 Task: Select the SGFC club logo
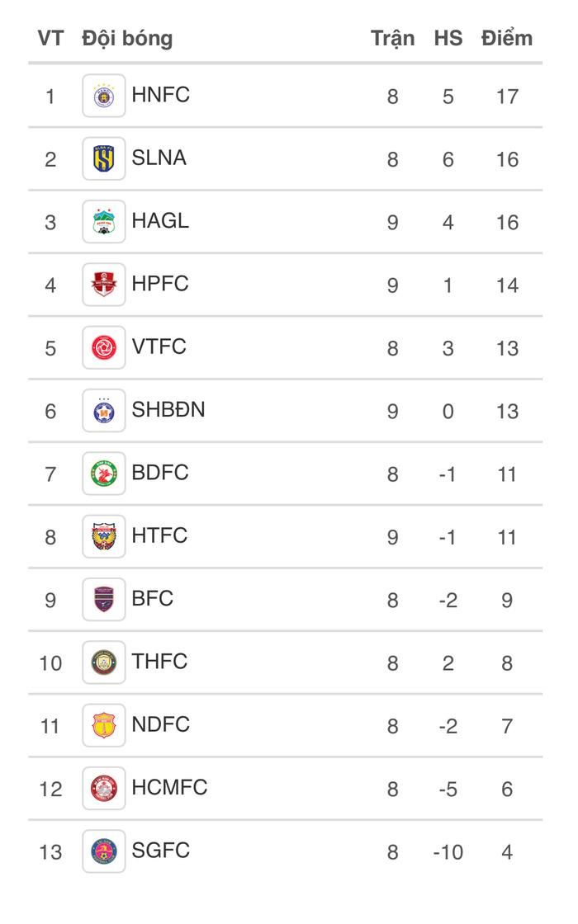[104, 851]
